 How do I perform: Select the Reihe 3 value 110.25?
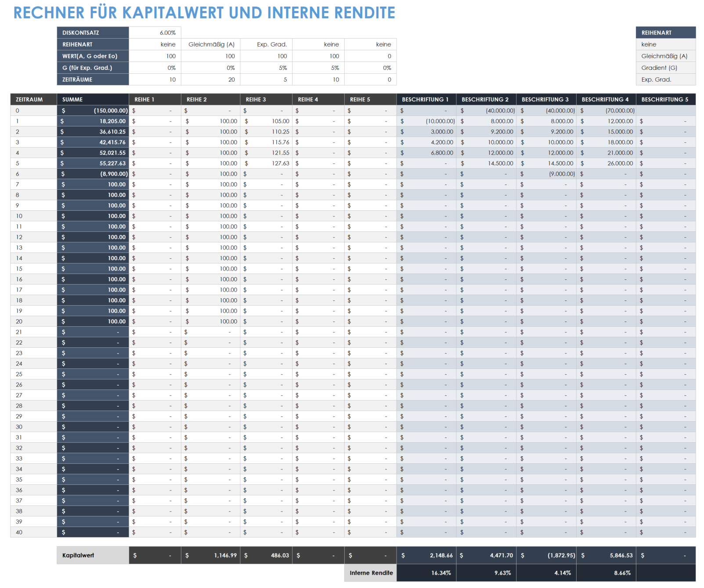click(x=266, y=132)
